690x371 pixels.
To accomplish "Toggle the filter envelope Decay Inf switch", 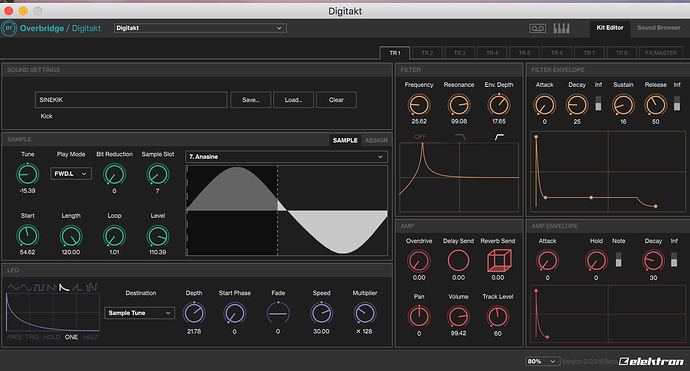I will pos(598,104).
